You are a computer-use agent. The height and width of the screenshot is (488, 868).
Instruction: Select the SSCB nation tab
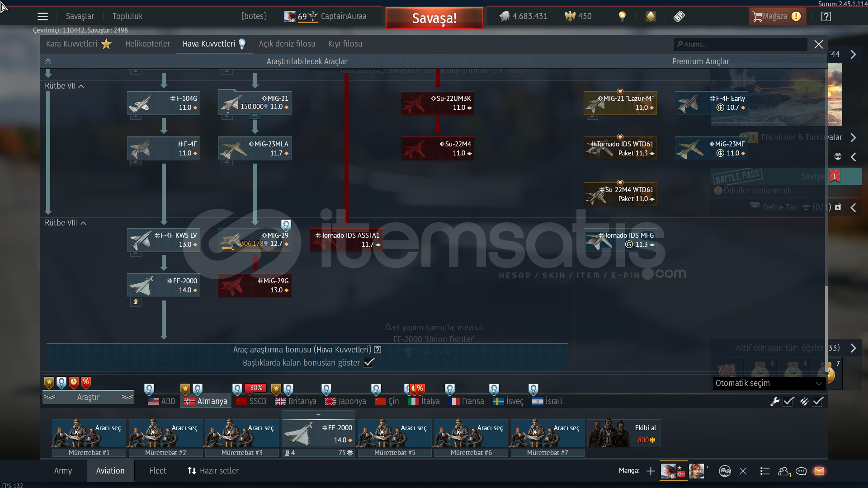tap(251, 401)
